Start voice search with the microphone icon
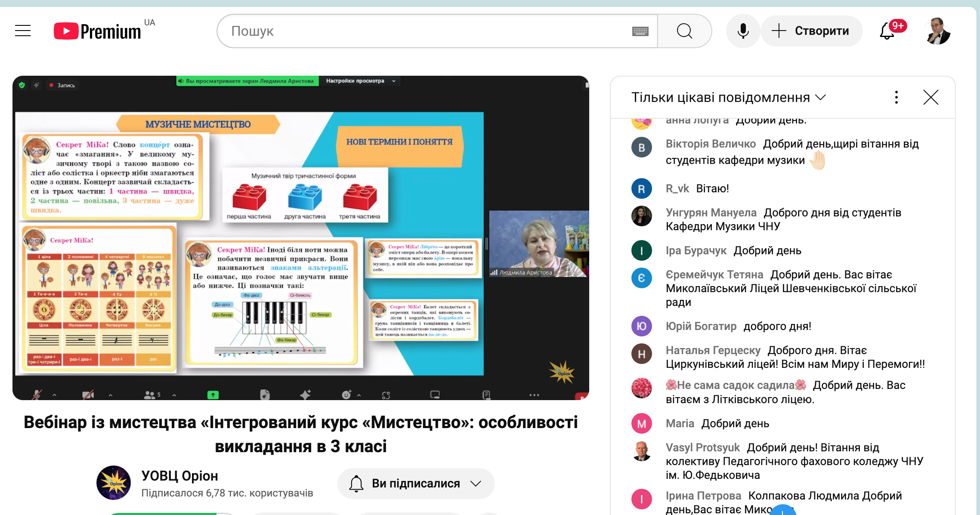The height and width of the screenshot is (515, 980). point(743,31)
